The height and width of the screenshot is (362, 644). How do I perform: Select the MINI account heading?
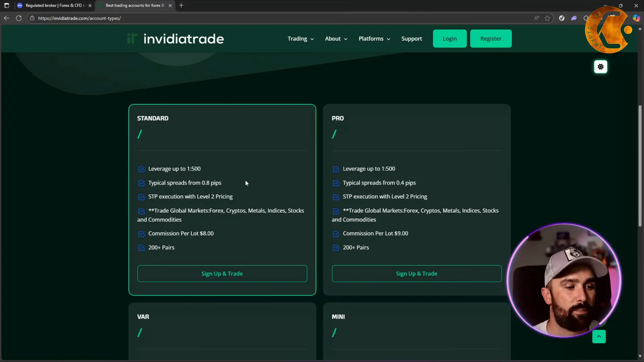[338, 317]
